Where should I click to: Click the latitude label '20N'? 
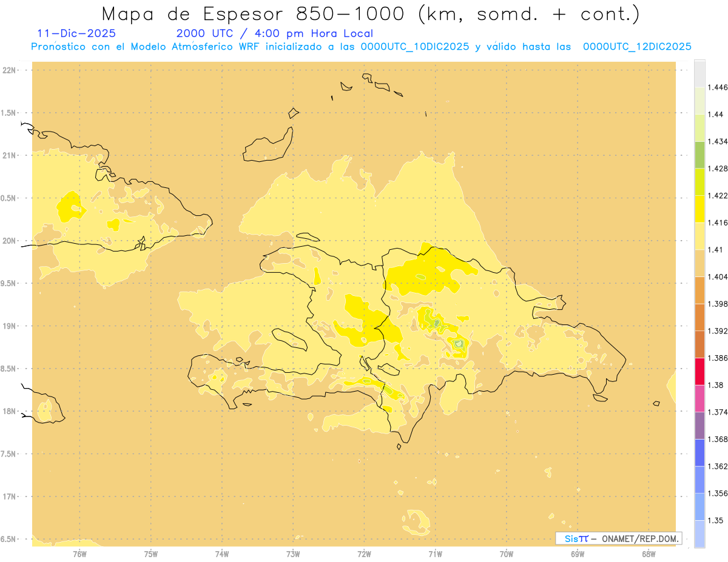point(8,241)
